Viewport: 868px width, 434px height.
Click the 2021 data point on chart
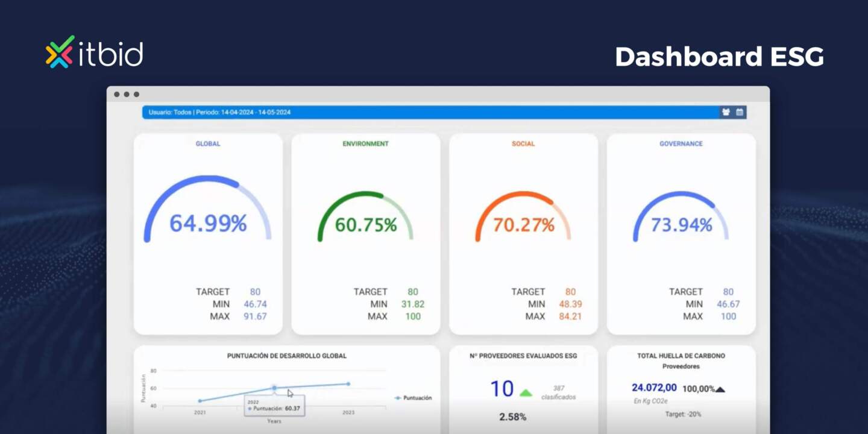coord(200,401)
